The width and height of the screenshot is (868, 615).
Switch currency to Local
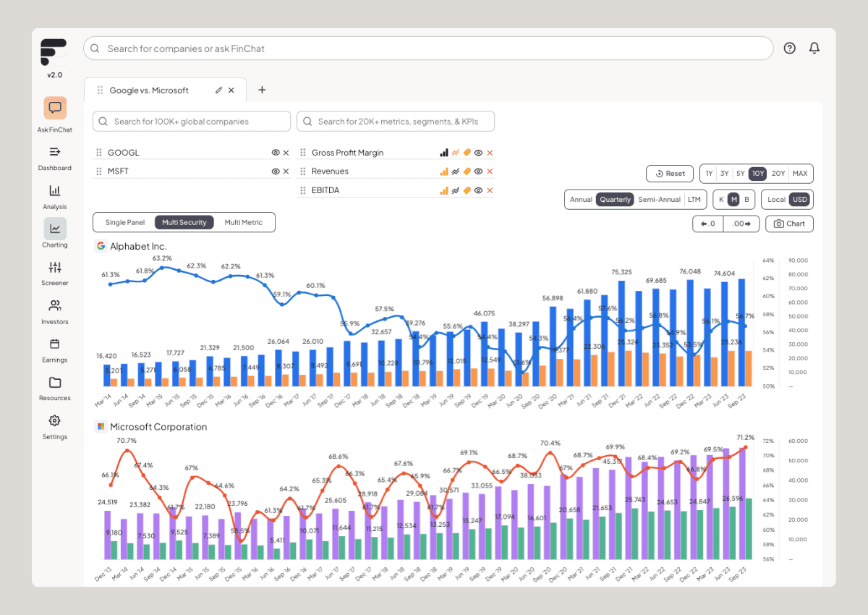pyautogui.click(x=776, y=200)
